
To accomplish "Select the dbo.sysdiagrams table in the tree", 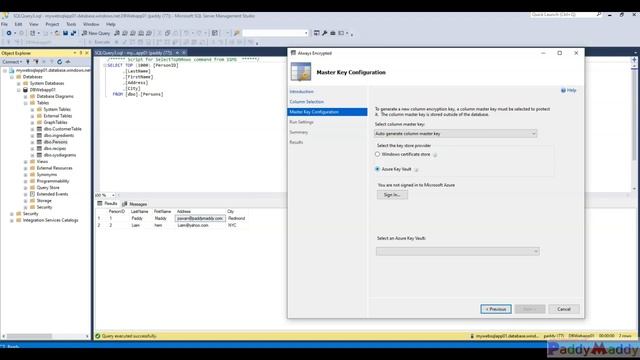I will pyautogui.click(x=60, y=155).
